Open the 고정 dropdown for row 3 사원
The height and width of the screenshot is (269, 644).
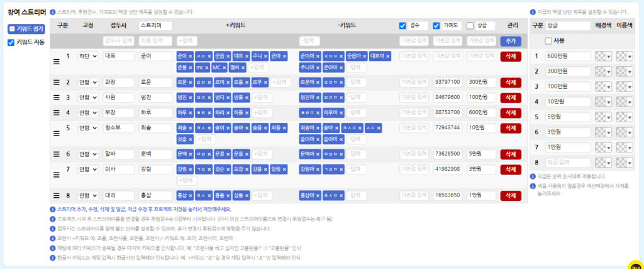pos(88,98)
